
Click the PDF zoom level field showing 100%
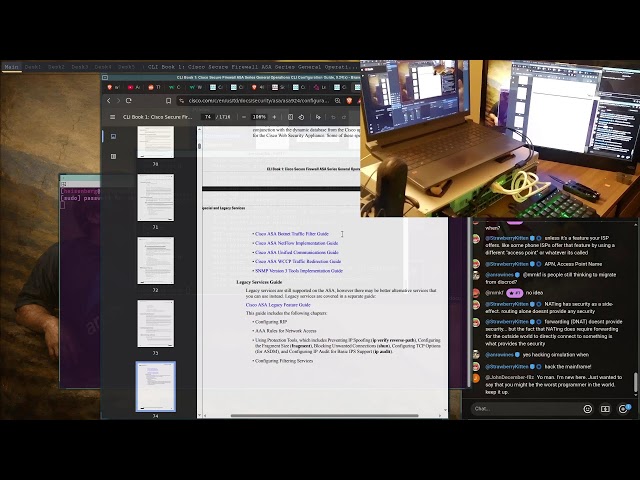pyautogui.click(x=259, y=117)
